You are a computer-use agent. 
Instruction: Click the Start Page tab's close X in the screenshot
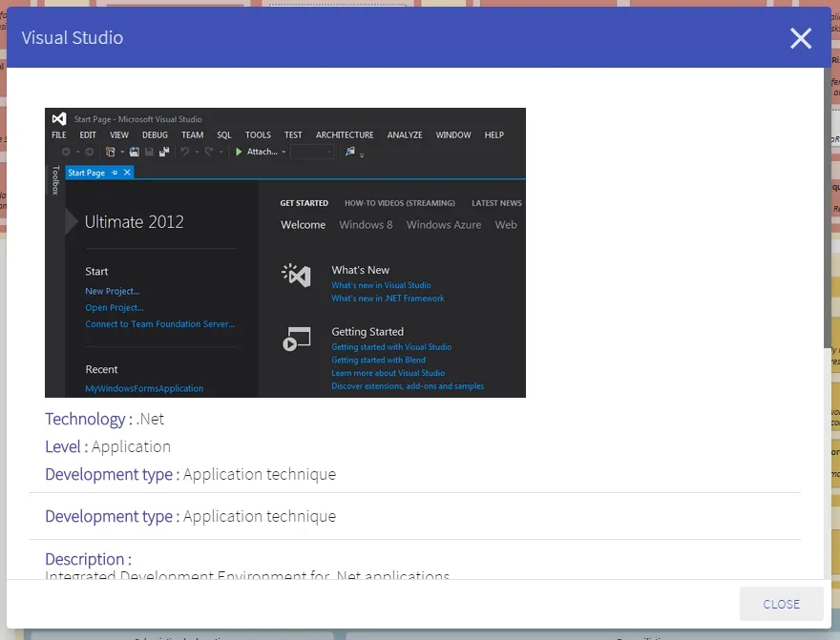(127, 173)
